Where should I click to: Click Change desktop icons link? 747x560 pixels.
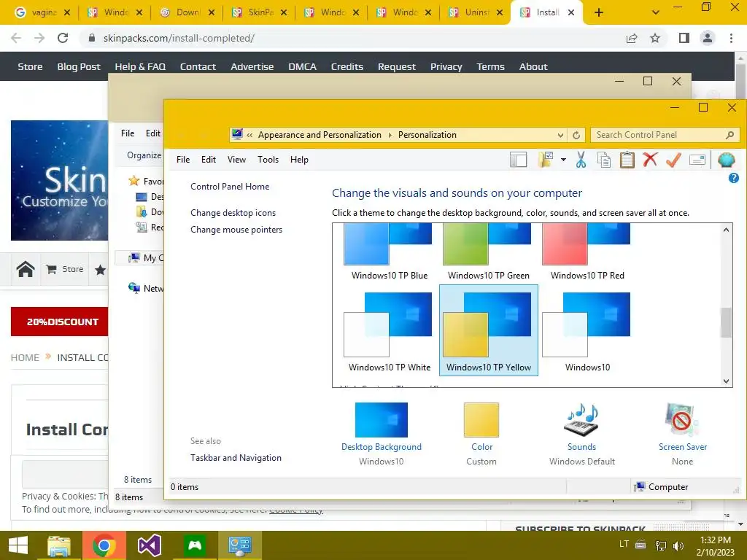(x=233, y=213)
